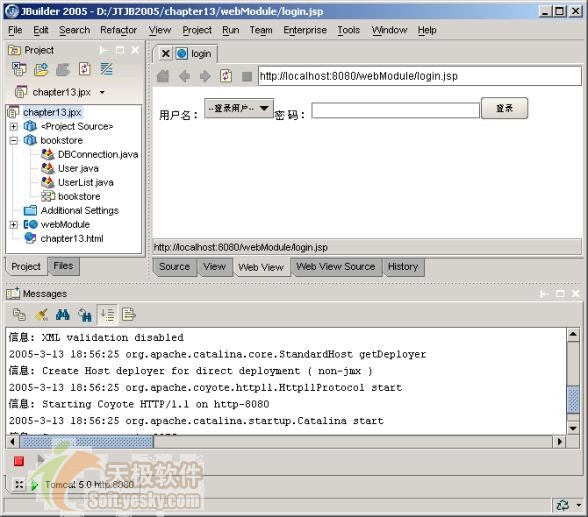Refresh the web view page
Image resolution: width=588 pixels, height=517 pixels.
(x=226, y=76)
